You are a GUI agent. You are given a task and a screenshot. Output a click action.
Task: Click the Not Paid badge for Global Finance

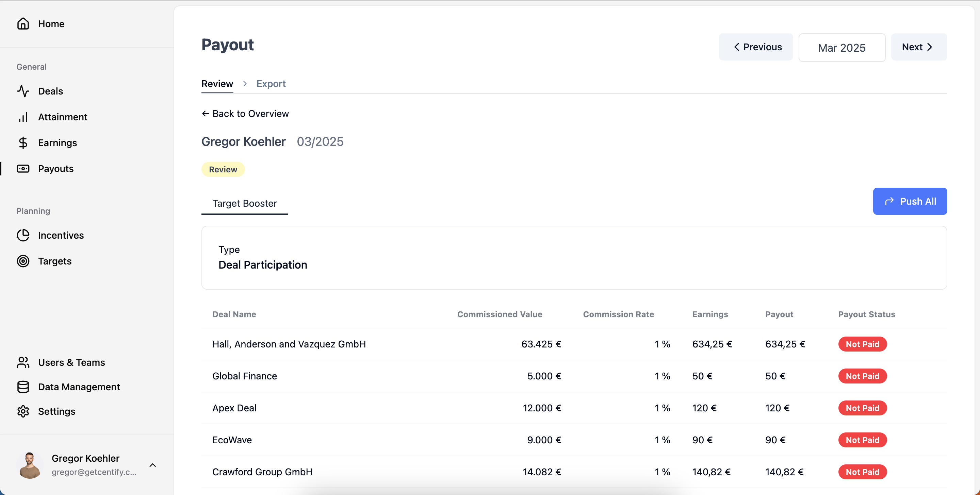click(x=862, y=376)
